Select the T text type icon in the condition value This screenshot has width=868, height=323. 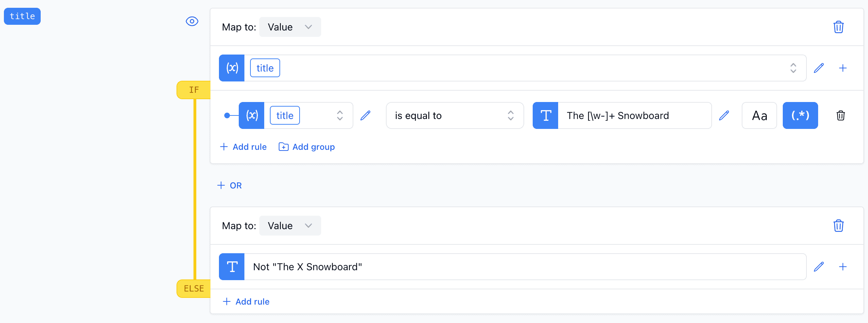(545, 115)
